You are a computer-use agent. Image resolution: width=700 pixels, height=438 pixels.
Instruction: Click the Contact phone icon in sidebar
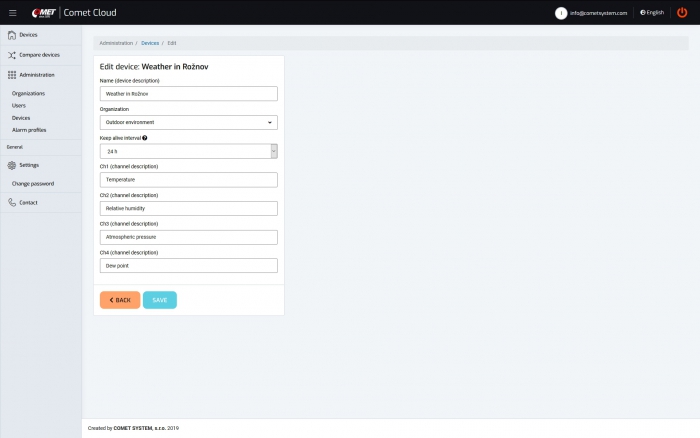[x=11, y=202]
